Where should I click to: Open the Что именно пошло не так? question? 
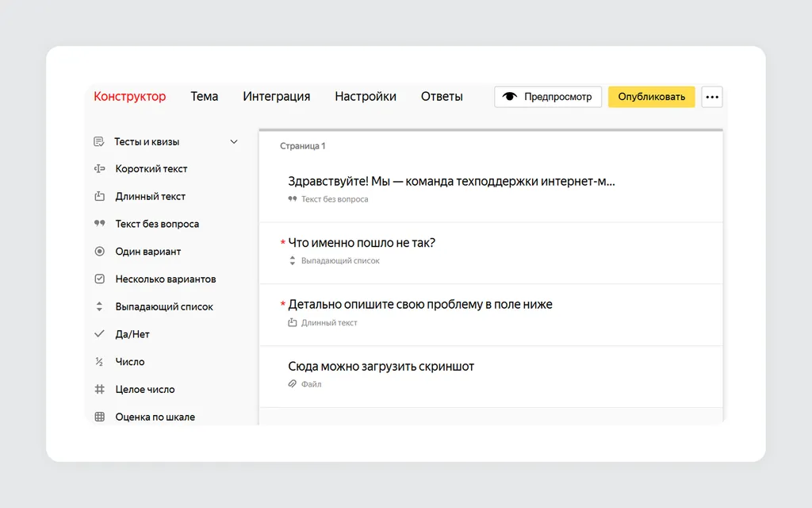(x=491, y=253)
